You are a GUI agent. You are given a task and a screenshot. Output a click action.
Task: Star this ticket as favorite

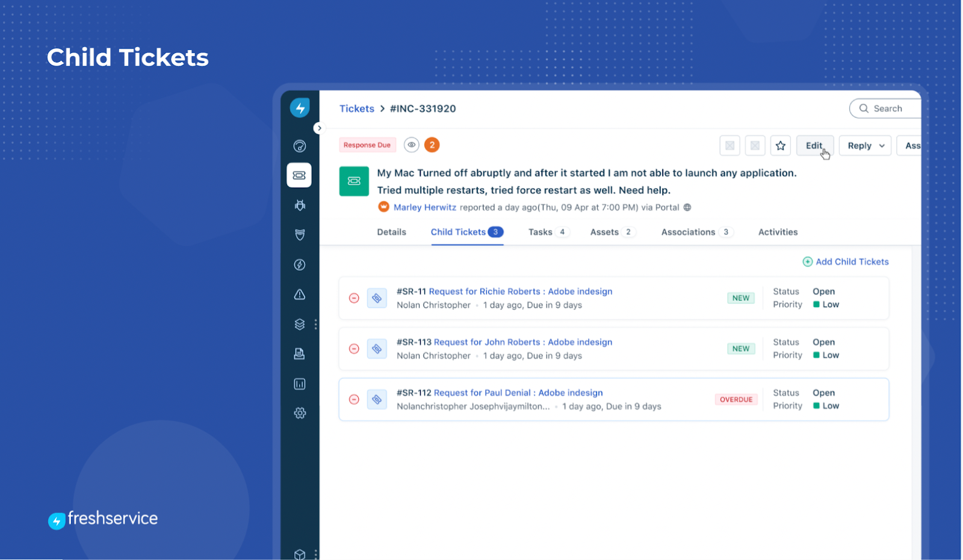[781, 146]
